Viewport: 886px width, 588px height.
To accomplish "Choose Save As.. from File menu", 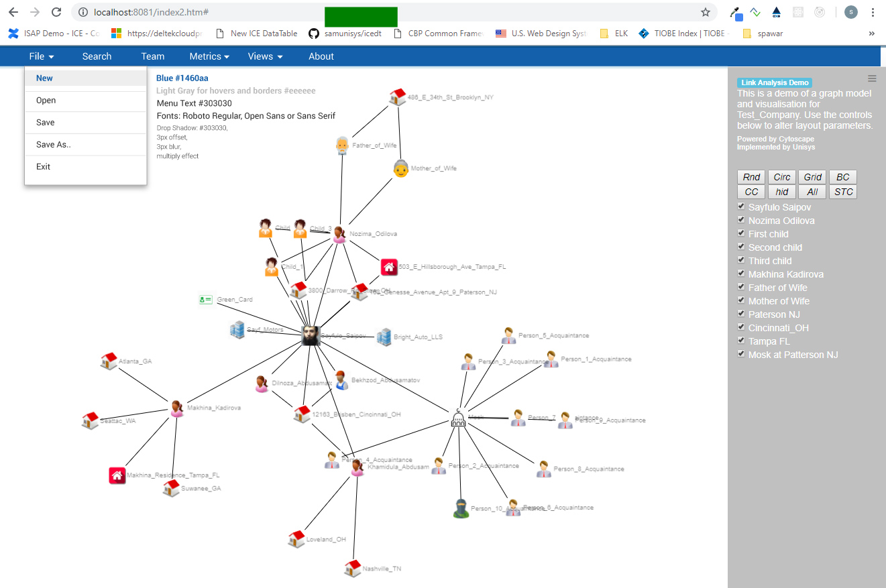I will tap(54, 144).
